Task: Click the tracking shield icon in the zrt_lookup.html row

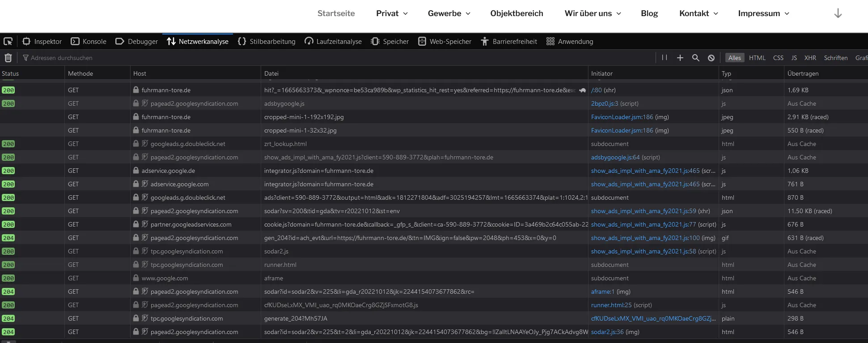Action: 145,144
